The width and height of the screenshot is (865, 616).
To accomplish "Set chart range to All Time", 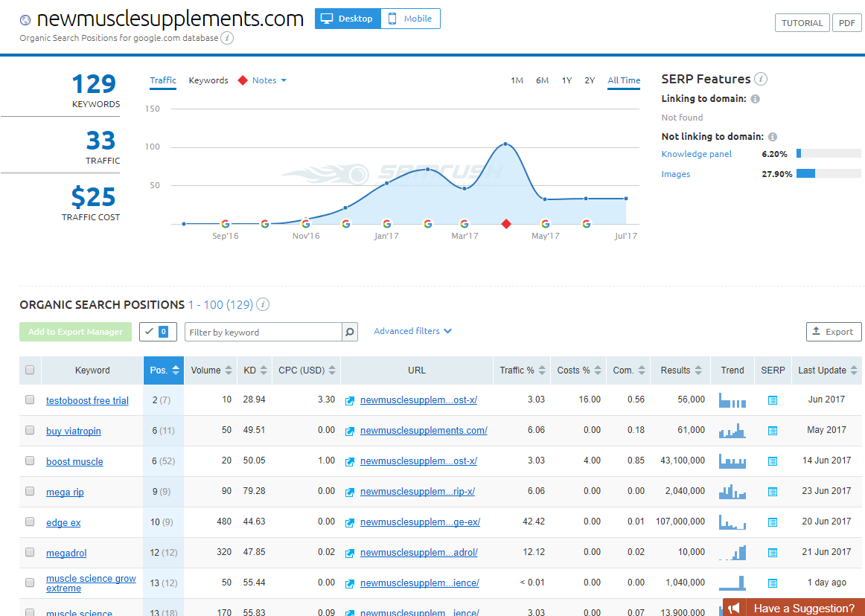I will pyautogui.click(x=624, y=80).
